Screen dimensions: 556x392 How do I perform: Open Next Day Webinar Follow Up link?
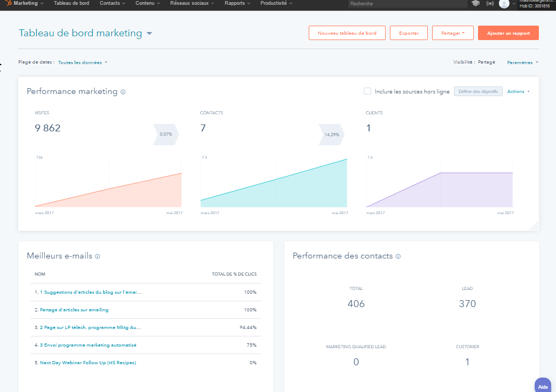(x=88, y=363)
